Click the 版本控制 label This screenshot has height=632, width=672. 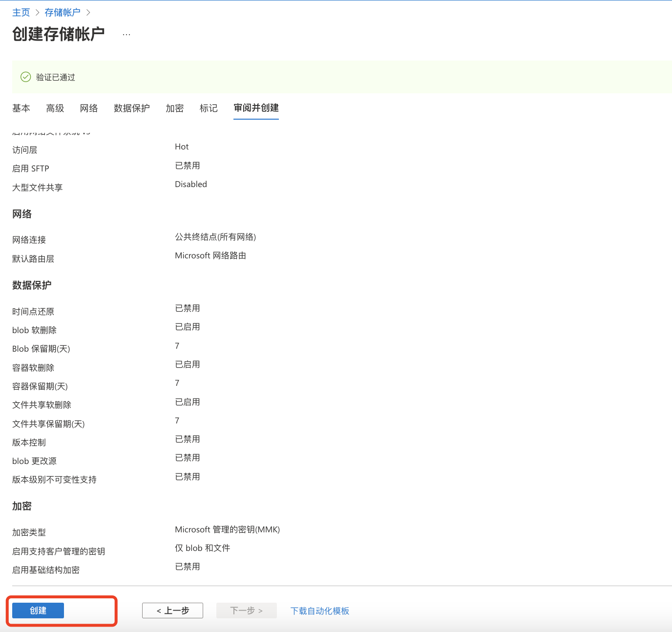click(x=29, y=442)
